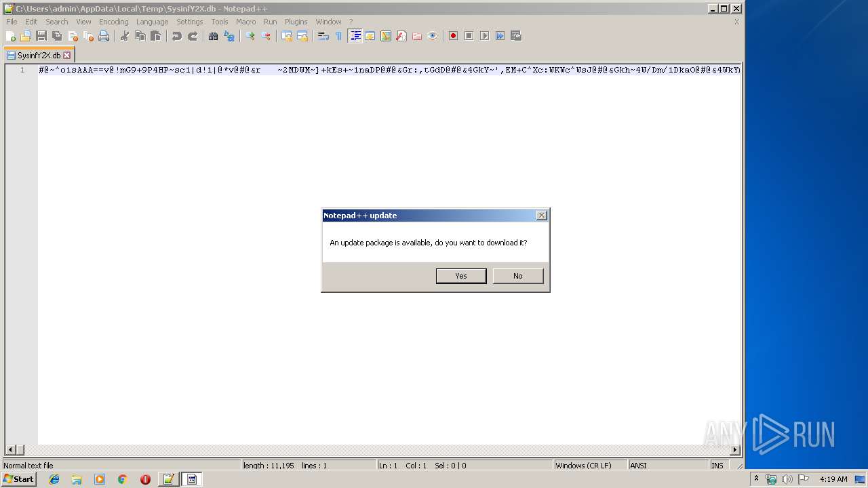
Task: Click Windows (CR LF) in status bar
Action: (583, 466)
